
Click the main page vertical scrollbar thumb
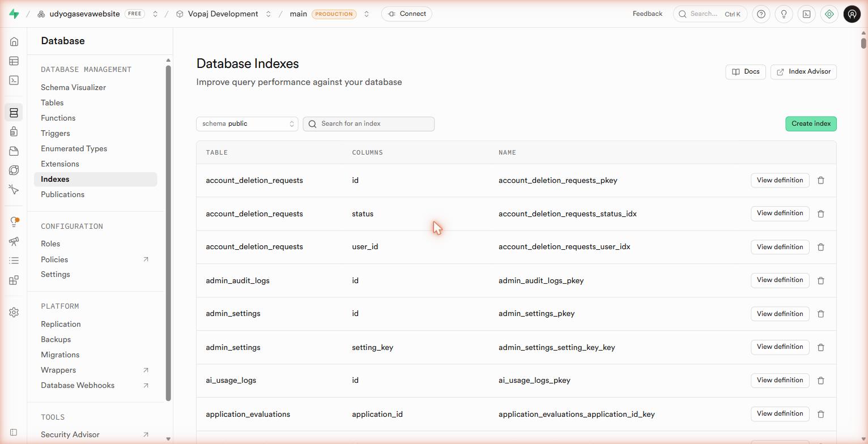[x=863, y=42]
